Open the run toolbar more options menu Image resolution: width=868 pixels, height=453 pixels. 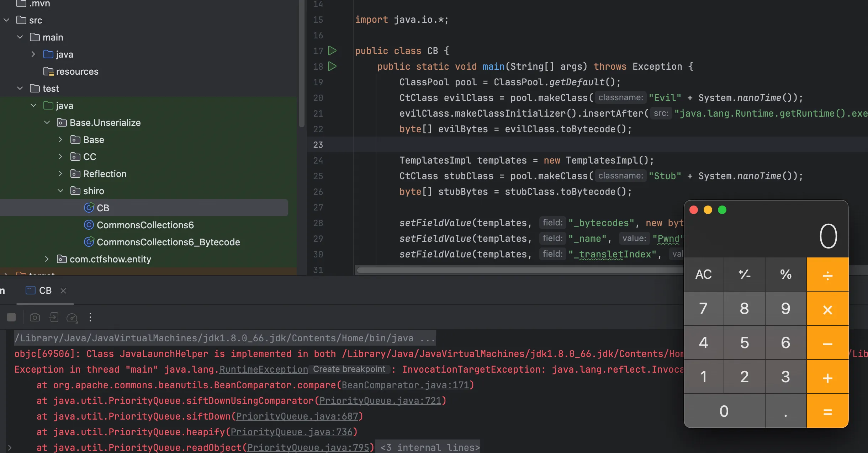90,317
